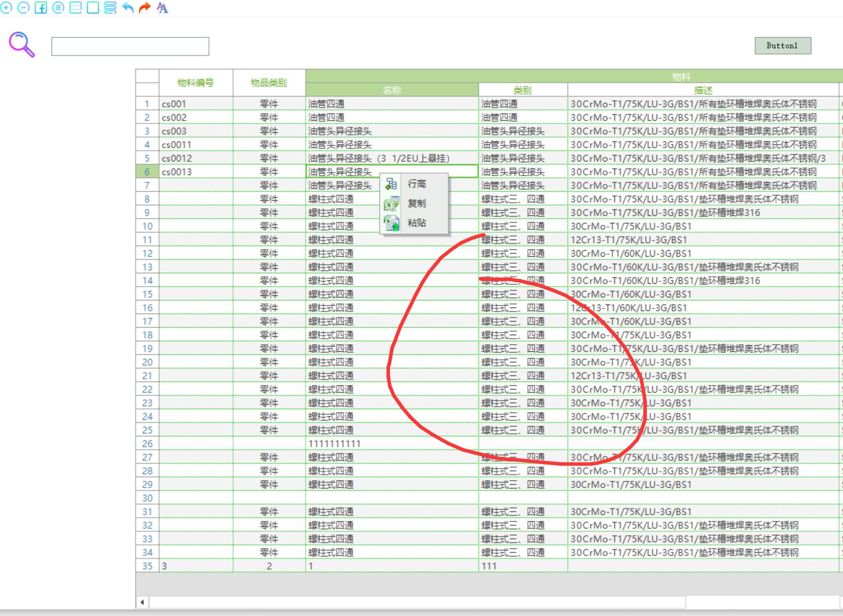Click the stacked lines wrap icon

click(110, 8)
